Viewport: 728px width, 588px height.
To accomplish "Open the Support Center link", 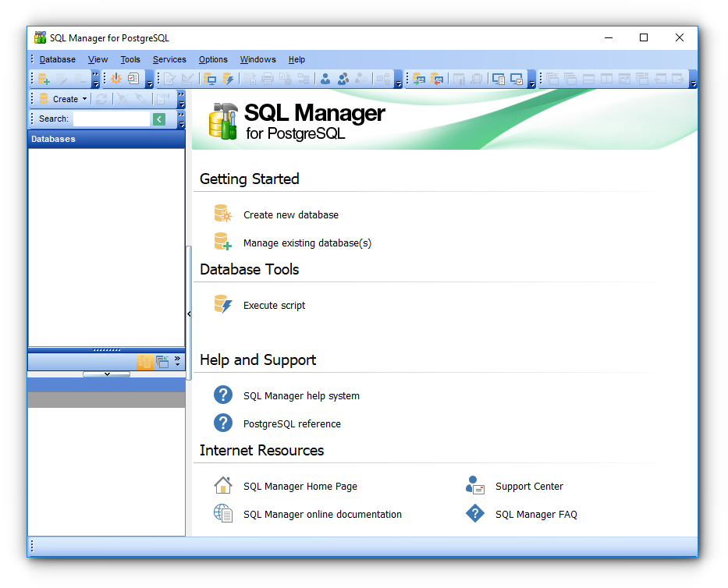I will 529,487.
